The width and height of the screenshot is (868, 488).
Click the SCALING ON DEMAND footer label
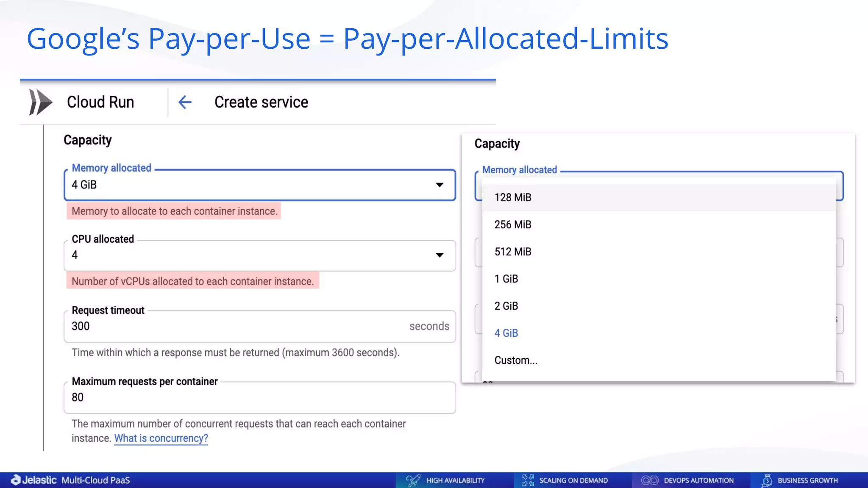pyautogui.click(x=573, y=480)
